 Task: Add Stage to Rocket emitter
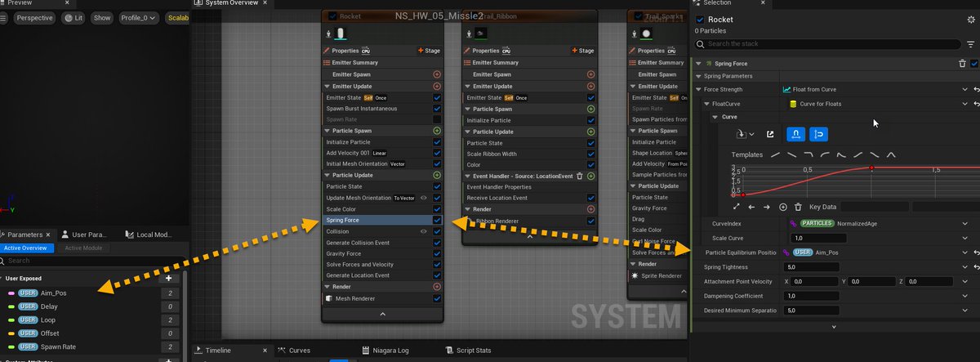429,51
